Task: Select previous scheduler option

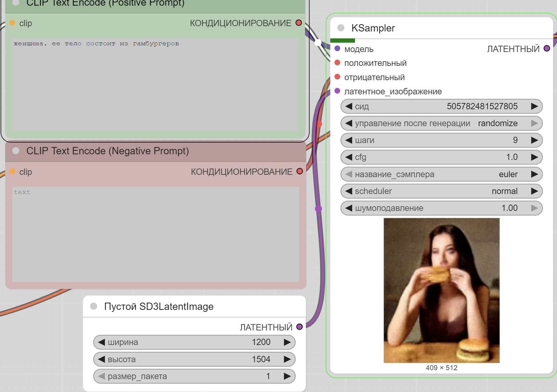Action: 349,191
